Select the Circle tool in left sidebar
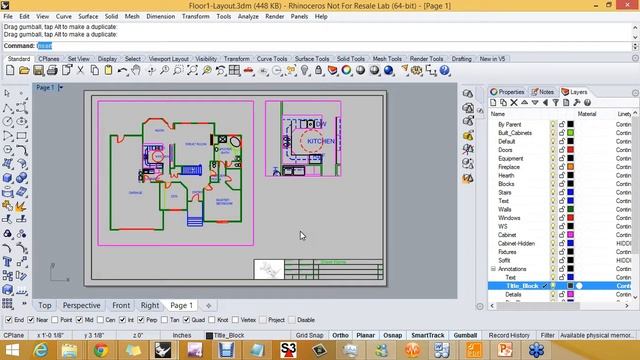 click(x=7, y=122)
